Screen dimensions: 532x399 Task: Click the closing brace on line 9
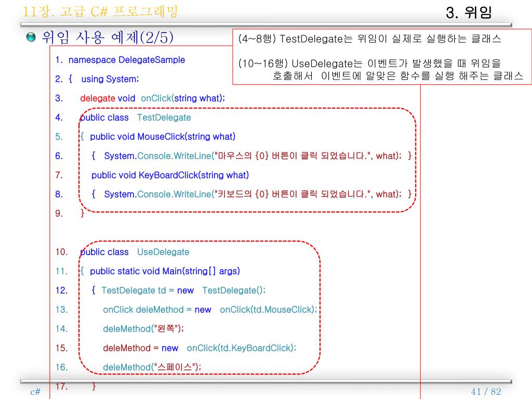click(x=83, y=214)
